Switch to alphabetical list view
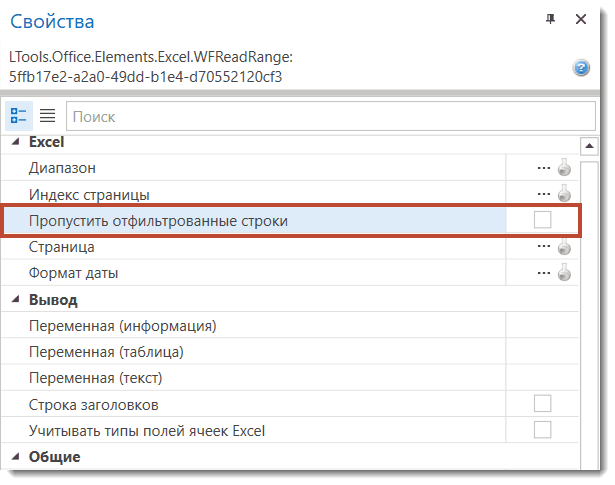Screen dimensions: 615x485 point(47,115)
